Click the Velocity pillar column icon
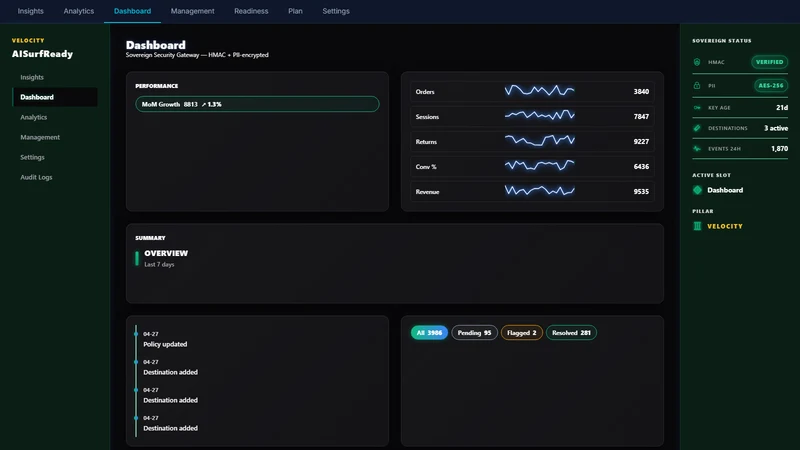Viewport: 800px width, 450px height. 697,226
